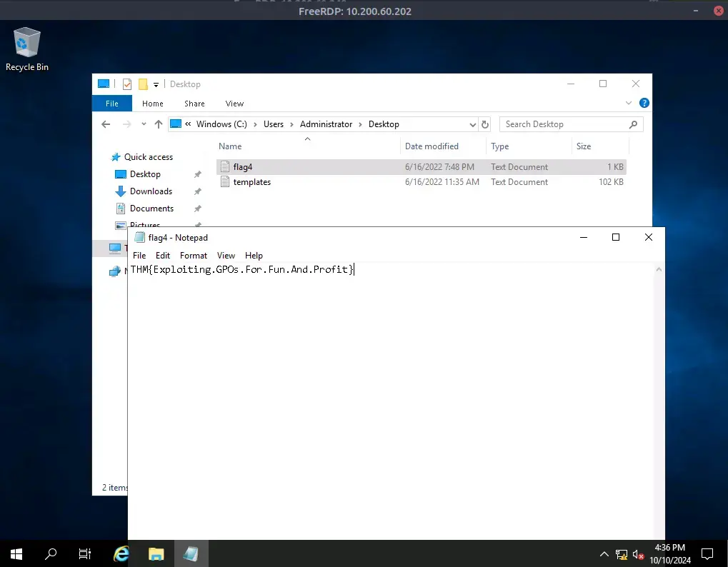Launch Internet Explorer from the taskbar

point(121,553)
